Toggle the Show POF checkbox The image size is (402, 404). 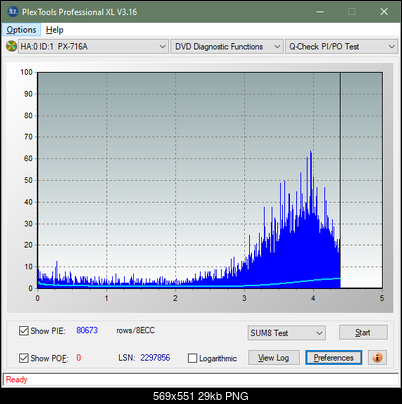[23, 358]
